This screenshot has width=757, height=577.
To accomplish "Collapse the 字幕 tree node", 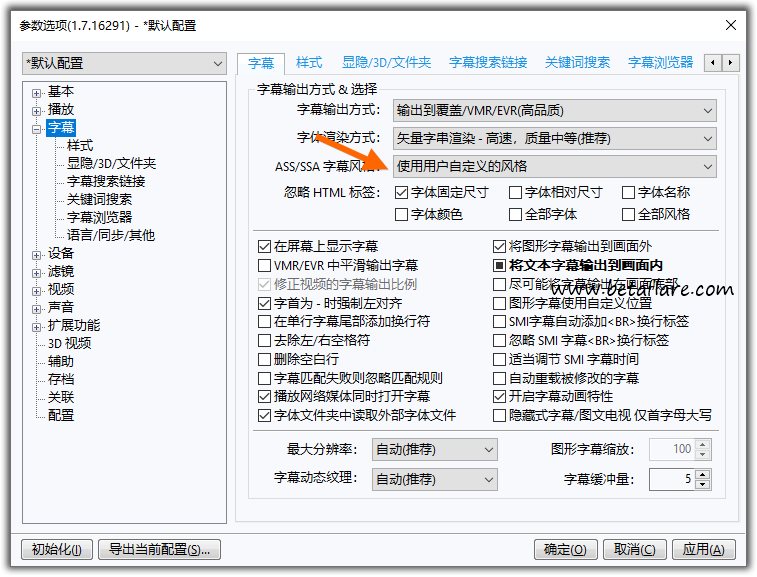I will [37, 128].
